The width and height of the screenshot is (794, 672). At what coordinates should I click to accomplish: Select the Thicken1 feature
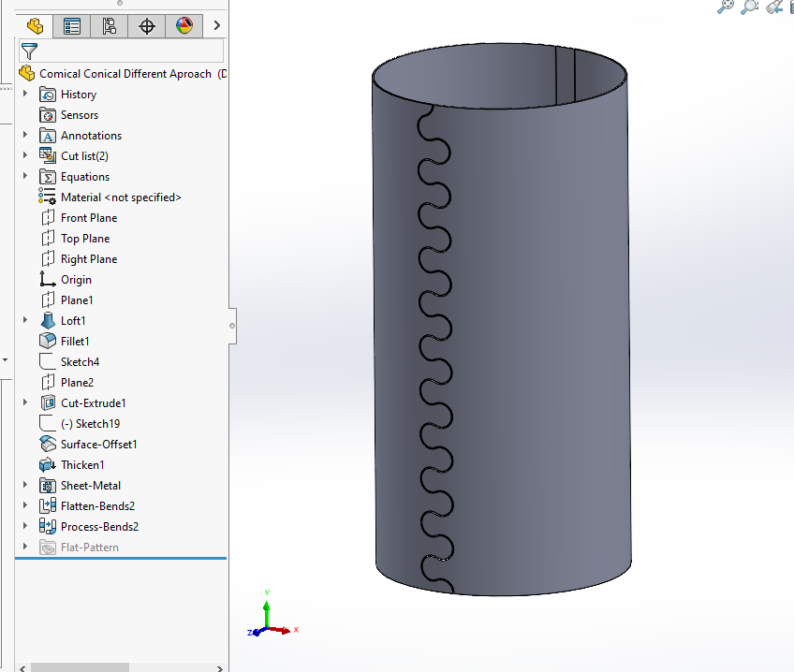coord(82,465)
